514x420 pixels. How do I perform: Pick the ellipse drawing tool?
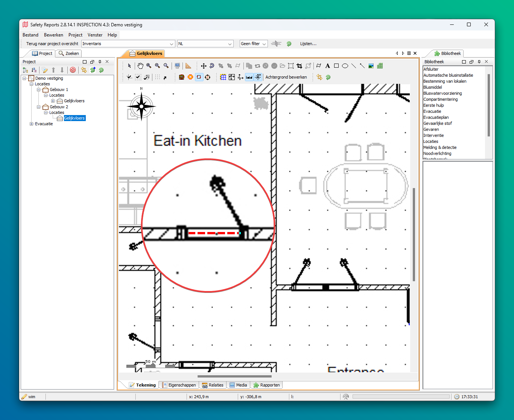click(x=345, y=66)
